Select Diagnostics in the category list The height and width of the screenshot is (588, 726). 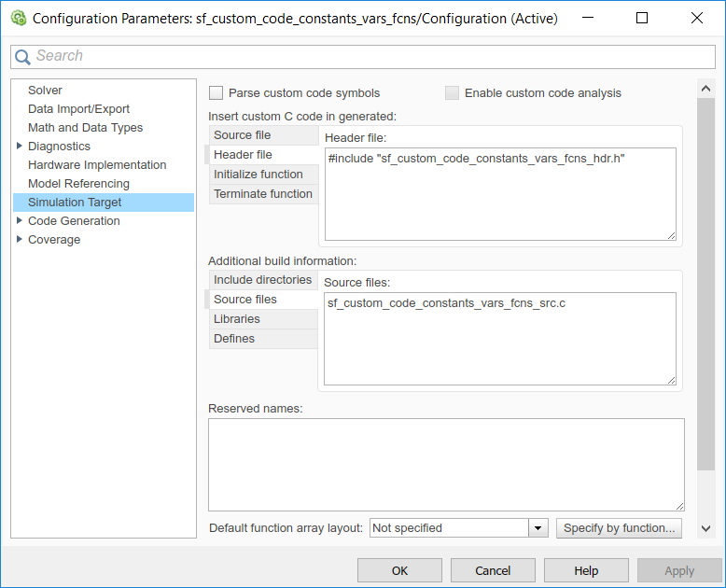tap(60, 147)
